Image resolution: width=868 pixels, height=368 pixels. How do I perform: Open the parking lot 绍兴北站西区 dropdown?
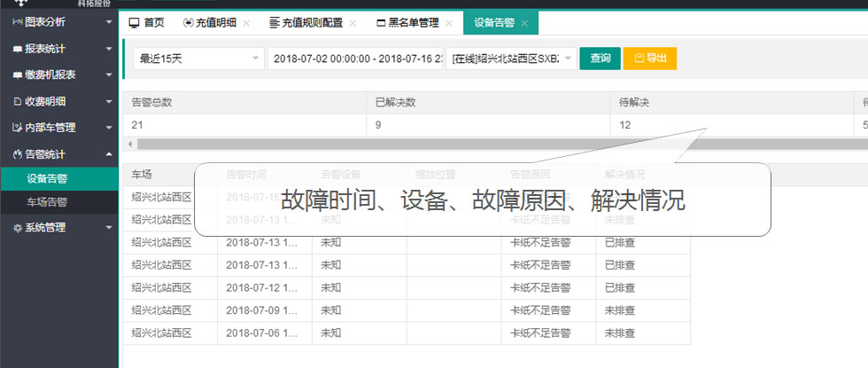pyautogui.click(x=513, y=59)
